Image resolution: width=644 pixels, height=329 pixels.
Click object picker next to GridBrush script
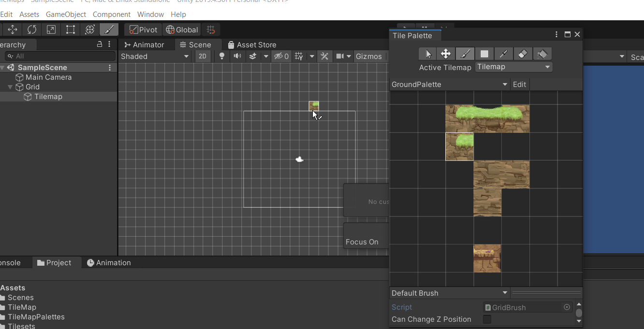[567, 307]
